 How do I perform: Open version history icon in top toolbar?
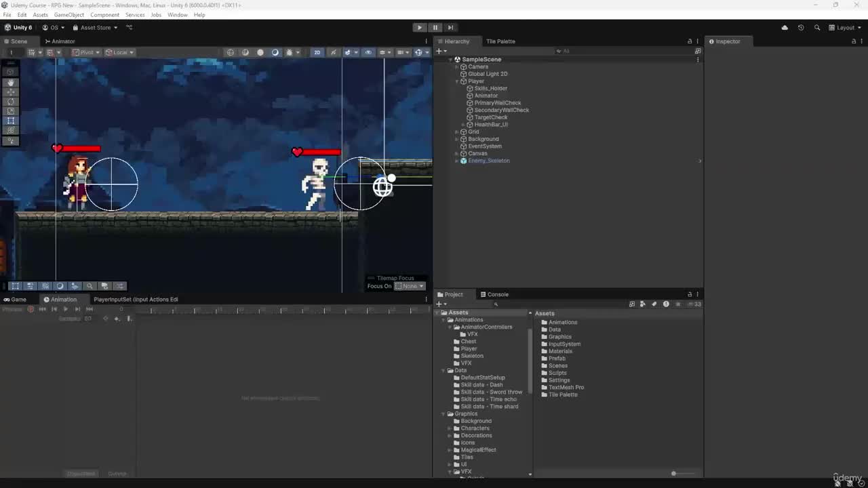(x=801, y=28)
